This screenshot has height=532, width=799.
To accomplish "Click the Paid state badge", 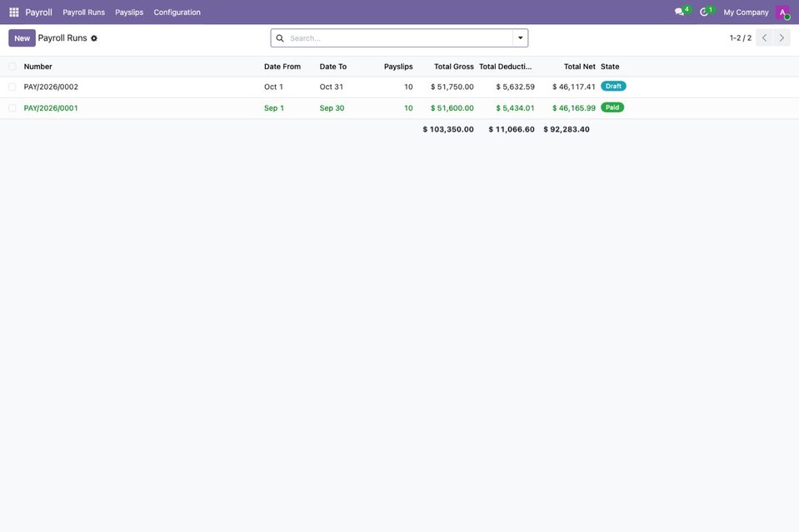I will (x=612, y=107).
